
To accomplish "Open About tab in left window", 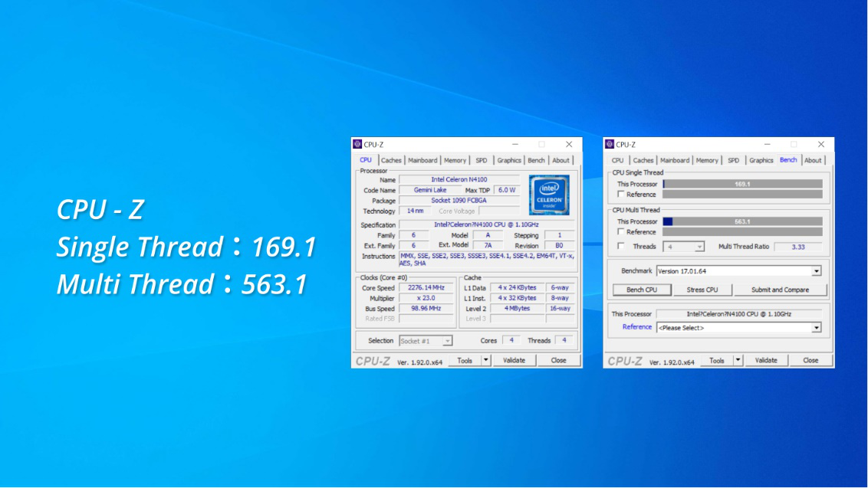I will (561, 160).
